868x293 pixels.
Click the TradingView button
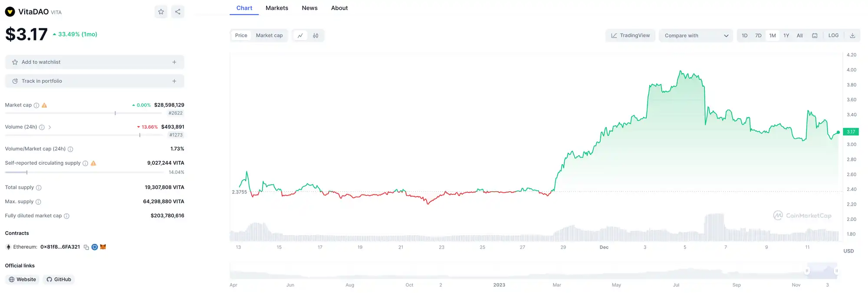tap(630, 36)
